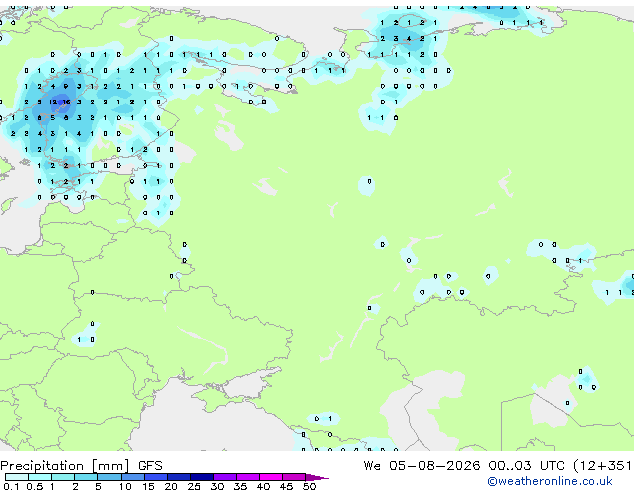The image size is (634, 490).
Task: Click the legend label "35"
Action: tap(240, 486)
